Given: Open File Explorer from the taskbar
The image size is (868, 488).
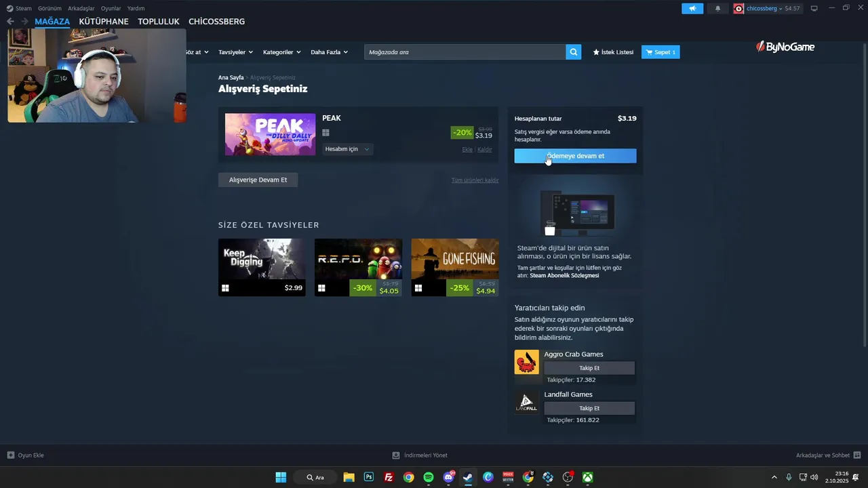Looking at the screenshot, I should (x=349, y=477).
